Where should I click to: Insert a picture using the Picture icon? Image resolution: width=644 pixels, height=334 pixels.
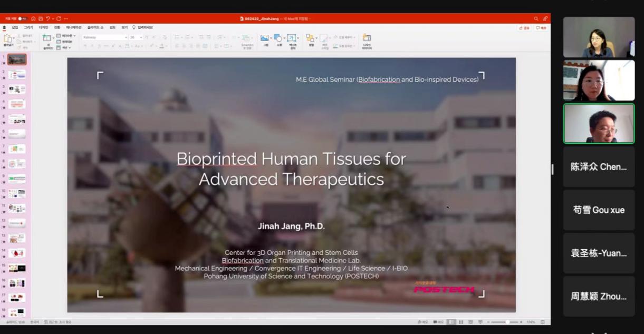[265, 38]
